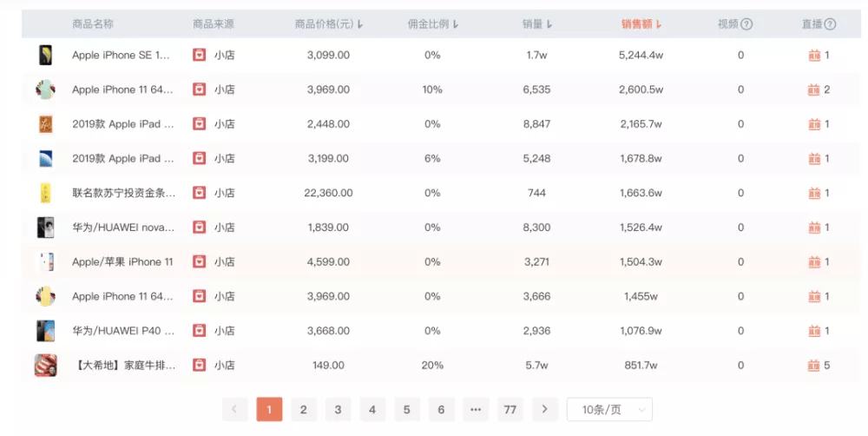Click 销售额 header label

(x=636, y=23)
